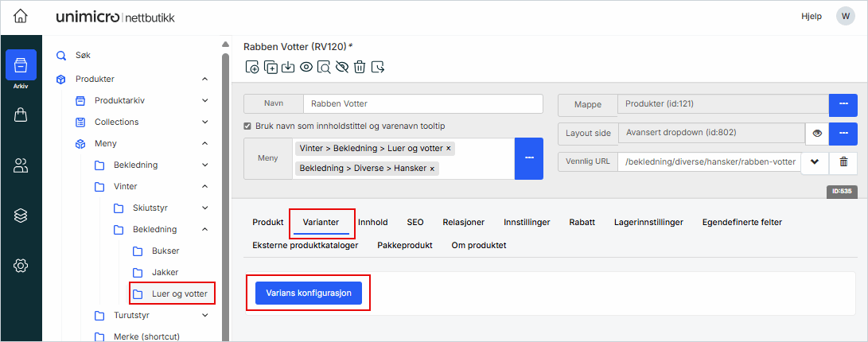Click the move/export document icon
This screenshot has height=342, width=868.
tap(378, 67)
